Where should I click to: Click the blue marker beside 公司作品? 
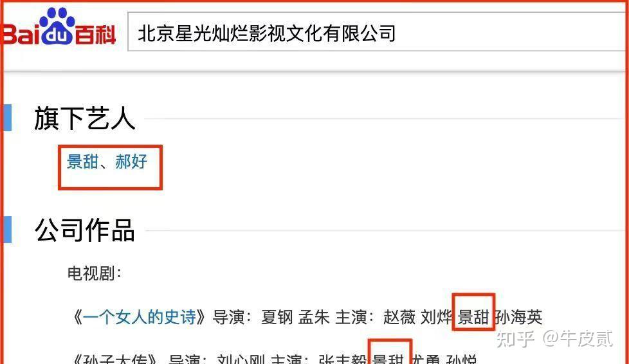coord(7,230)
